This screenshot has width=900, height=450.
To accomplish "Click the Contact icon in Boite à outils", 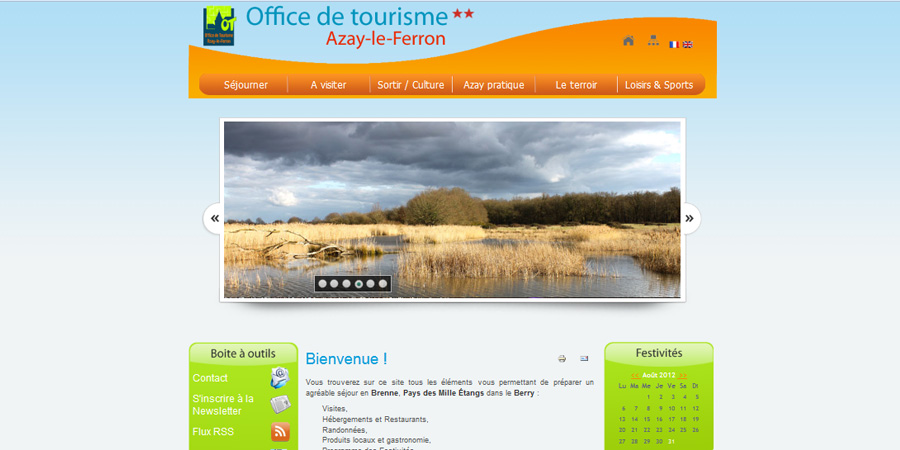I will pyautogui.click(x=280, y=378).
